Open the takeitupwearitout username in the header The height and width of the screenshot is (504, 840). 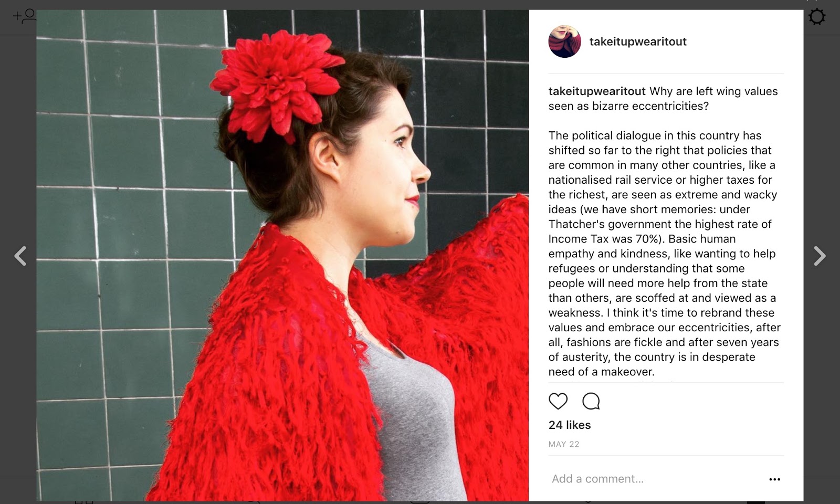(638, 41)
